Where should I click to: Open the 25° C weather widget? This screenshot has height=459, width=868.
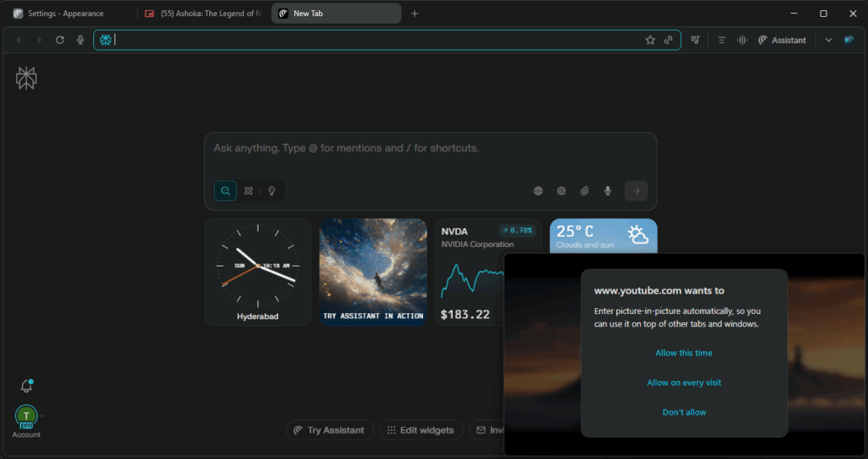(x=604, y=236)
